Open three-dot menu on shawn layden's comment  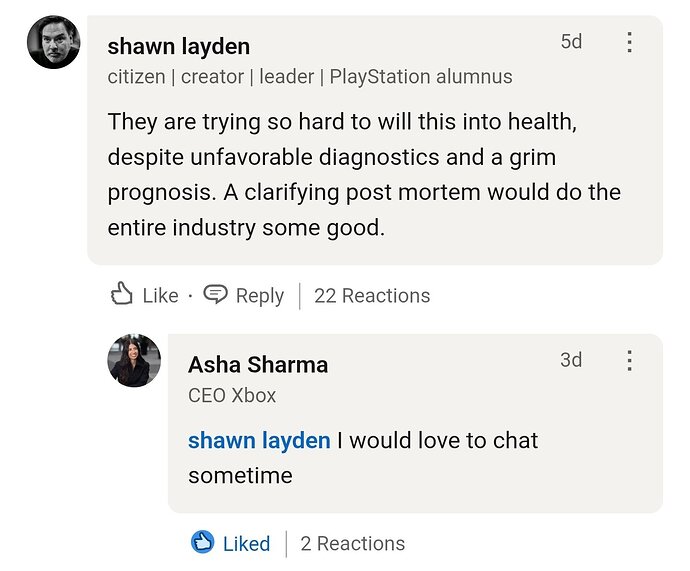coord(630,42)
